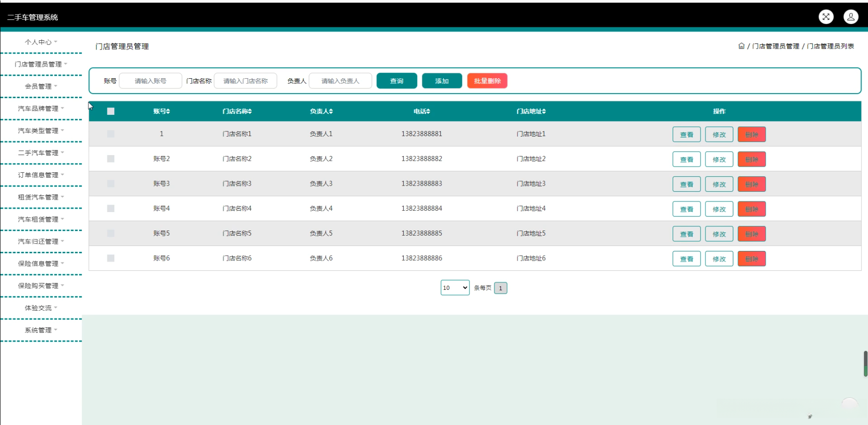Go to pagination page 1
The image size is (868, 425).
pyautogui.click(x=500, y=288)
